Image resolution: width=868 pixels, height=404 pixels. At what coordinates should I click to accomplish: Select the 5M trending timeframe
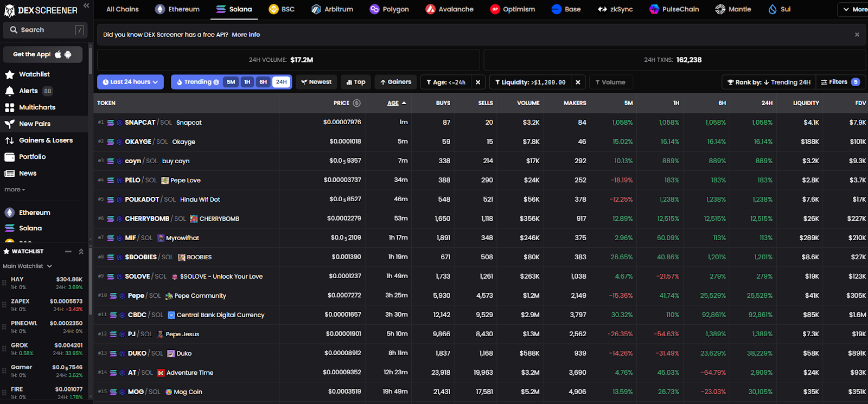[231, 82]
